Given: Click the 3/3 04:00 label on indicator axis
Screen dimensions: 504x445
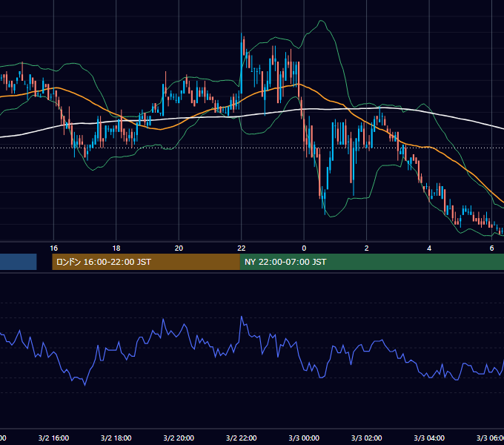Looking at the screenshot, I should point(429,438).
